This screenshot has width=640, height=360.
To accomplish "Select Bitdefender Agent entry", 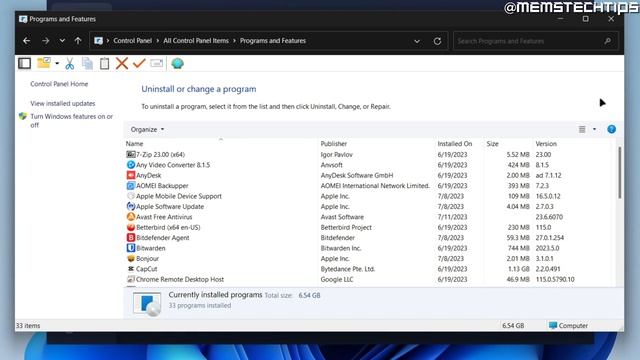I will (163, 238).
